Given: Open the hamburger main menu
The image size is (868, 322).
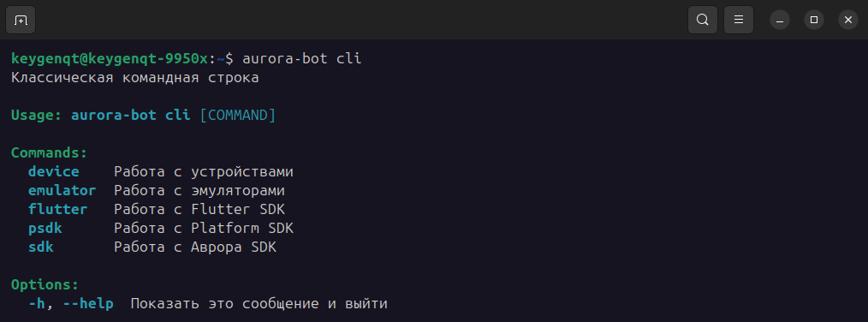Looking at the screenshot, I should [x=739, y=20].
